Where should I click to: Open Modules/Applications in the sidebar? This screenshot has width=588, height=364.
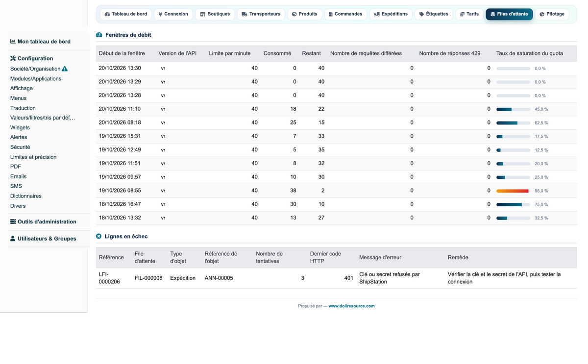point(36,78)
